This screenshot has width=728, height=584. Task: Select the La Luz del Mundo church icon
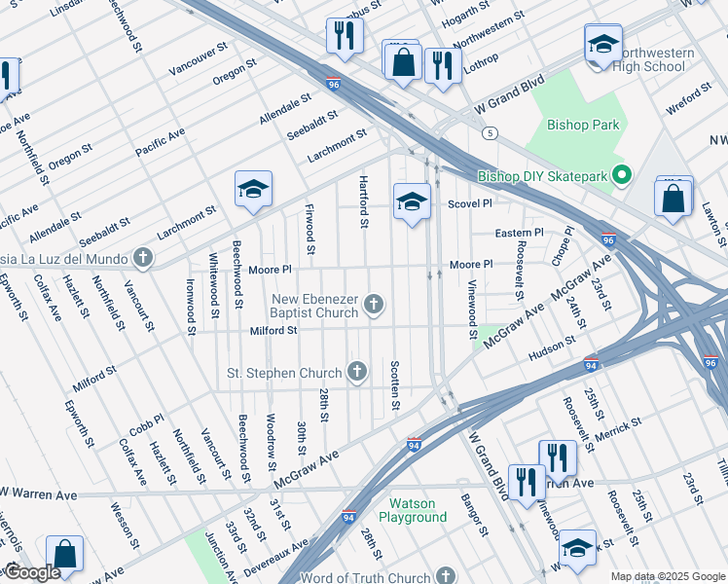tap(143, 258)
